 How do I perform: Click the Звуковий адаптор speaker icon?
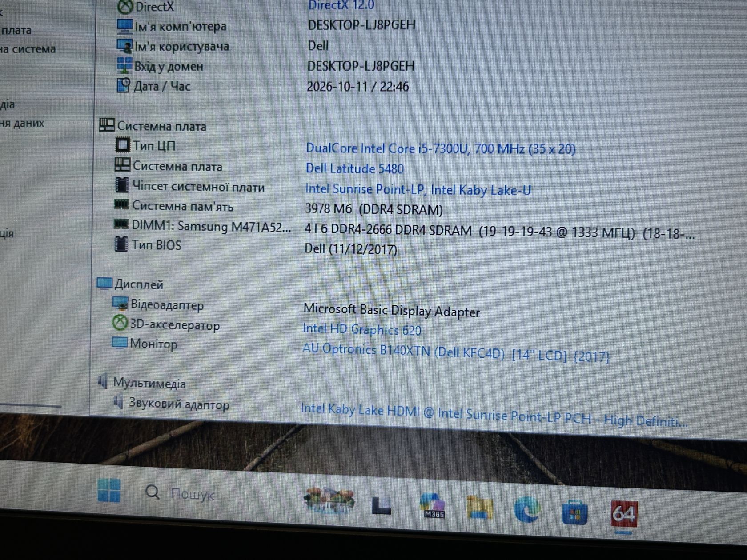tap(118, 402)
